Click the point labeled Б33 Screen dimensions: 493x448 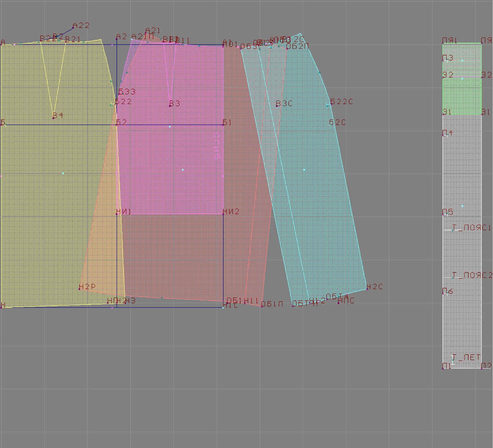point(119,94)
